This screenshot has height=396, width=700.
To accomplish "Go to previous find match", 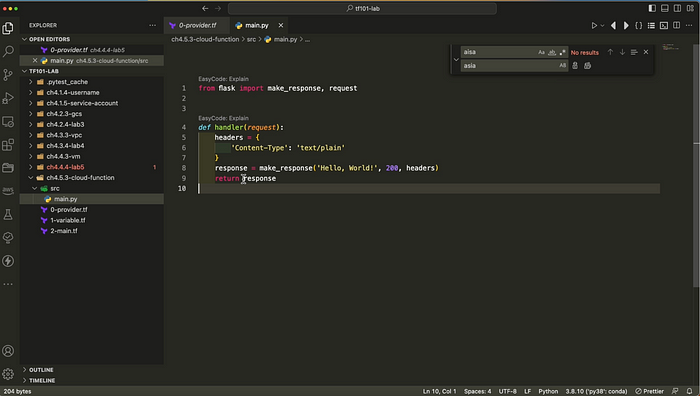I will (610, 52).
